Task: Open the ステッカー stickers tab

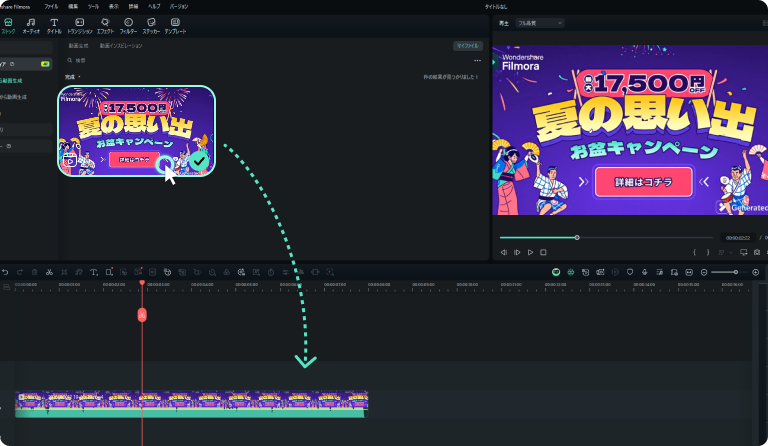Action: pos(151,25)
